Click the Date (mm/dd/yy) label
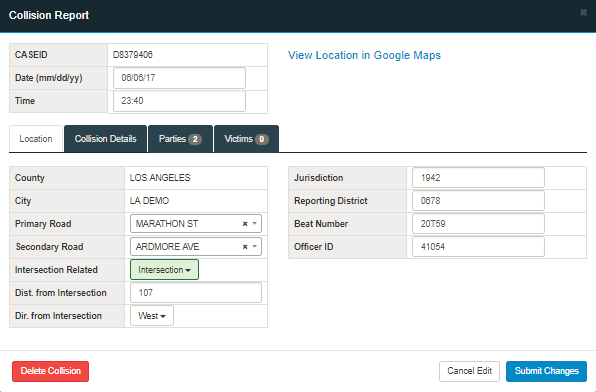This screenshot has height=392, width=596. point(49,78)
